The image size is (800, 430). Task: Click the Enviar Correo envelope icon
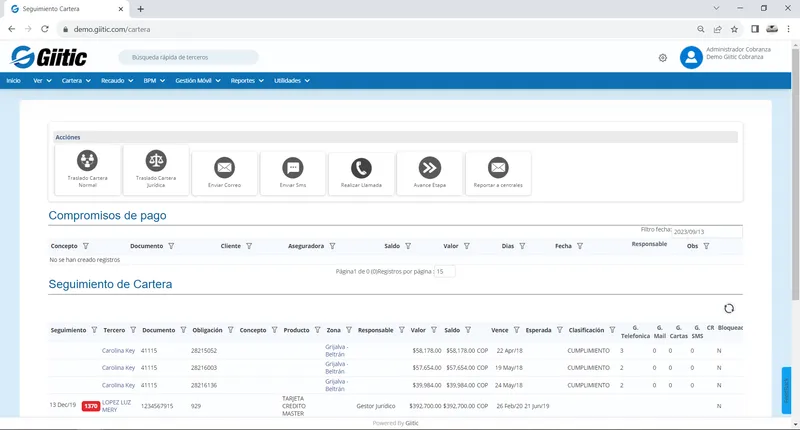pyautogui.click(x=224, y=167)
